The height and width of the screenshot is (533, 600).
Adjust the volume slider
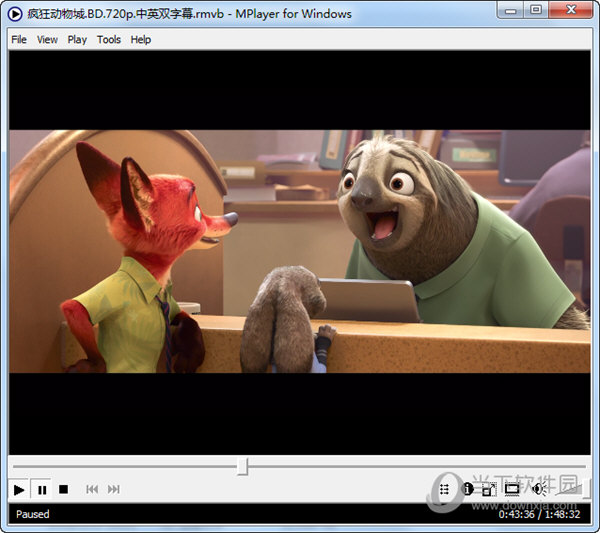[568, 489]
